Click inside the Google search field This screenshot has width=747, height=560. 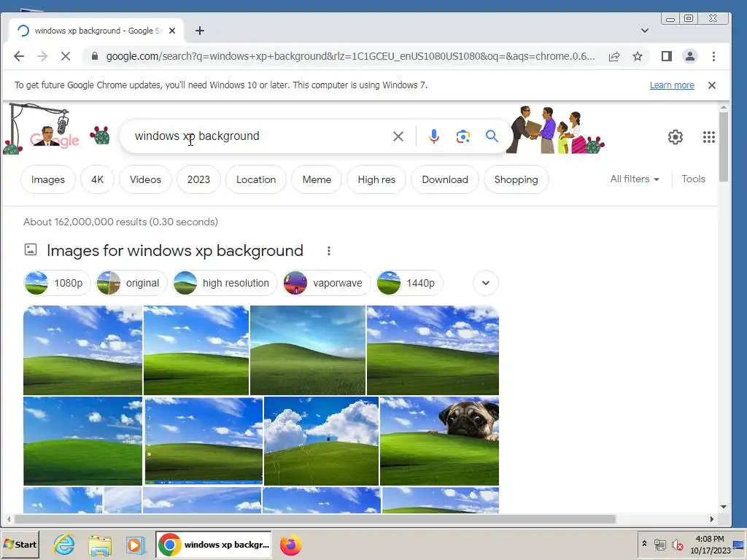tap(258, 136)
